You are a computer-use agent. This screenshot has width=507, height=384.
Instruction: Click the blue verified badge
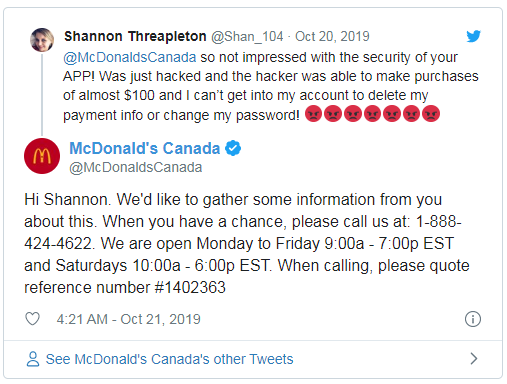tap(233, 148)
